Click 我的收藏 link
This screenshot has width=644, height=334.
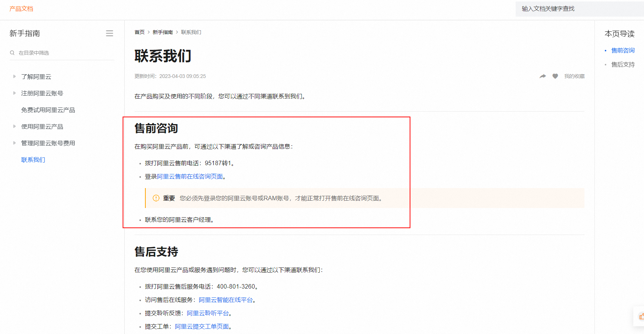click(x=574, y=76)
